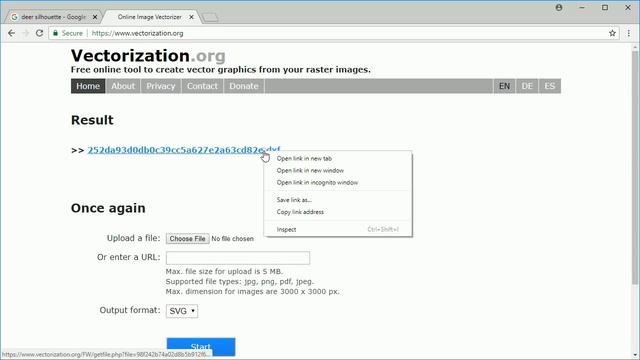Switch to deer silhouette Google tab
This screenshot has width=640, height=360.
52,17
